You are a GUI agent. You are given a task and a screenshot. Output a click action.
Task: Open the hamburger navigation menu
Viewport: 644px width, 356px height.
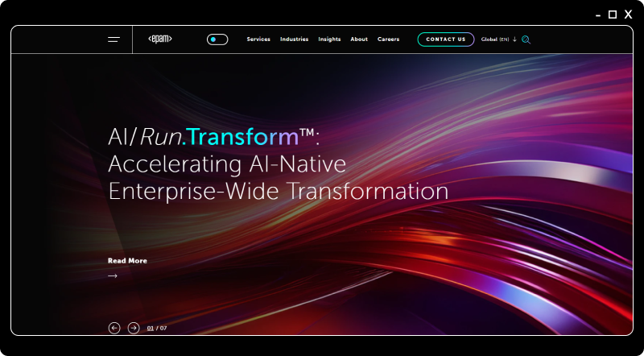click(114, 39)
